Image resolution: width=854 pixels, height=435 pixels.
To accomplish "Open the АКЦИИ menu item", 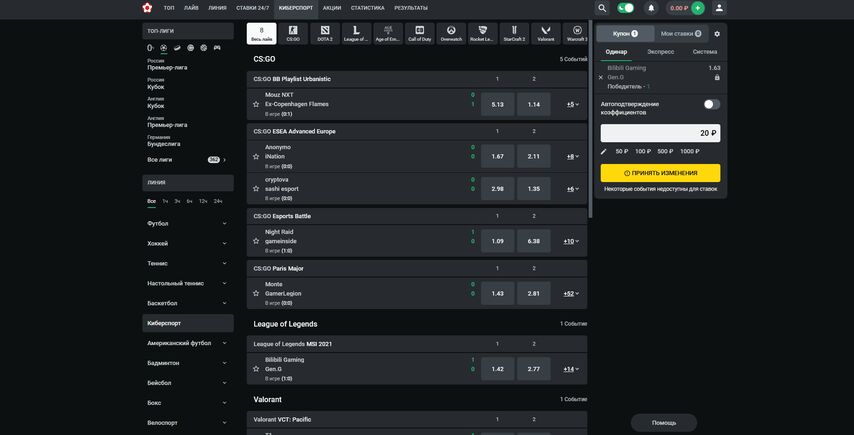I will click(x=332, y=8).
